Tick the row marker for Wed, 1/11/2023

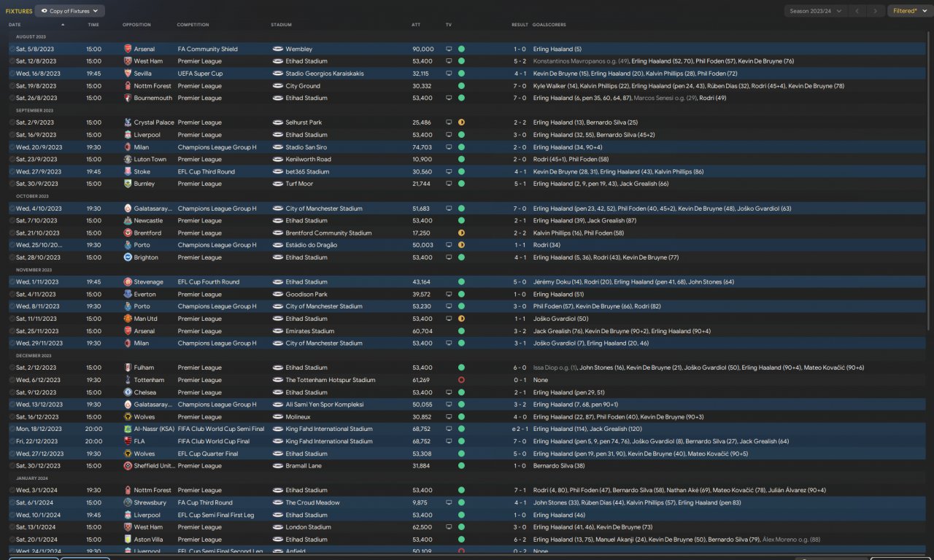coord(12,281)
